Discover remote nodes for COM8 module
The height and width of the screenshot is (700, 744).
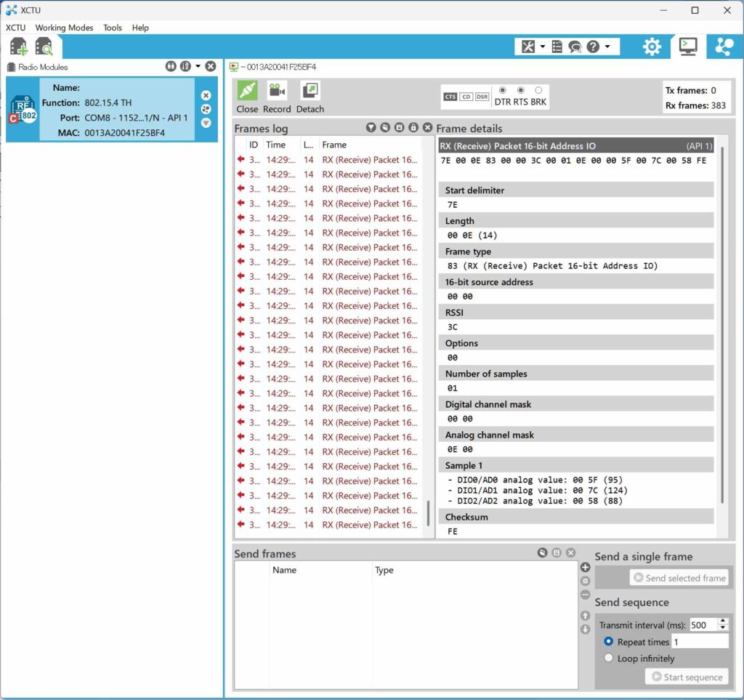point(206,109)
